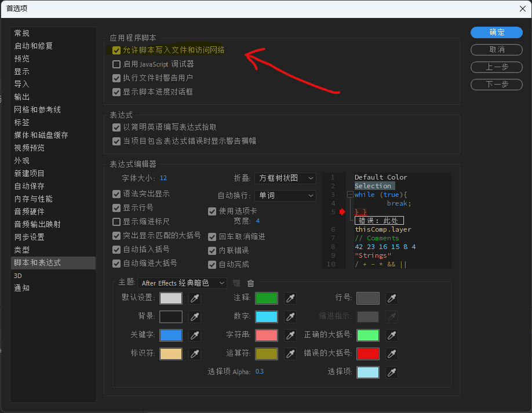Click the 行号 color eyedropper
Image resolution: width=532 pixels, height=413 pixels.
pos(392,298)
